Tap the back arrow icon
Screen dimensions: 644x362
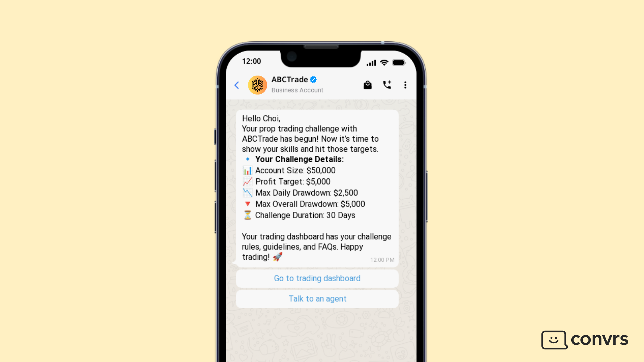pyautogui.click(x=237, y=85)
